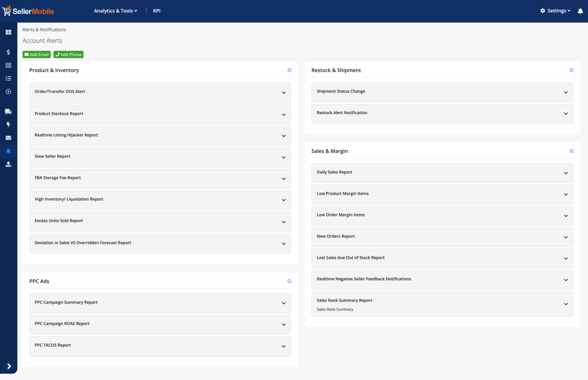This screenshot has width=588, height=380.
Task: Open the lightning bolt sidebar icon
Action: click(8, 124)
